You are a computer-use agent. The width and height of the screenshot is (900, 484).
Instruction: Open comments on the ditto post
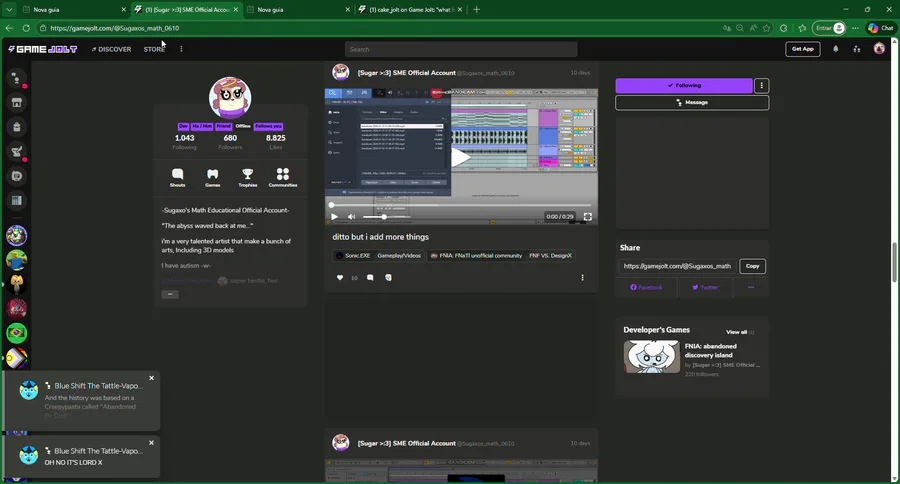370,278
